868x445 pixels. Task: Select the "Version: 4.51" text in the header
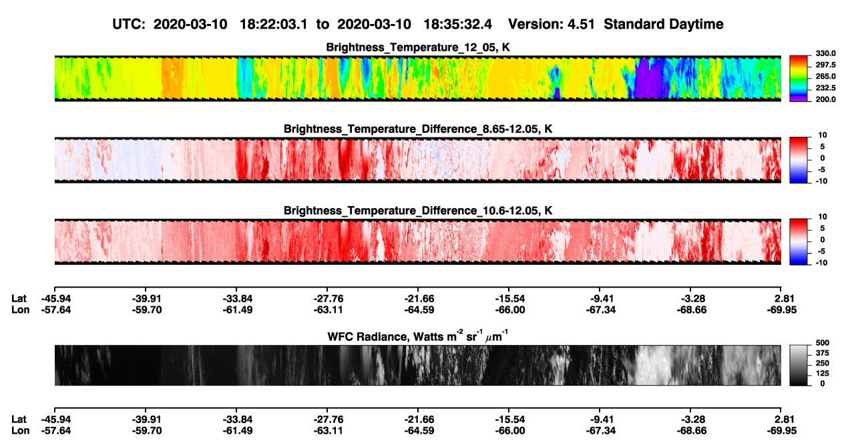[x=551, y=24]
